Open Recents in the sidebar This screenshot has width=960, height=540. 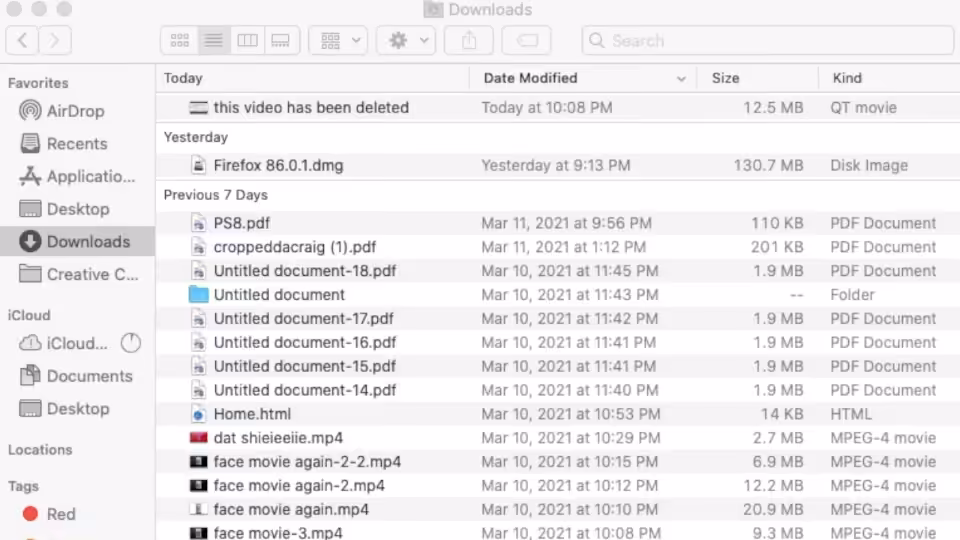pyautogui.click(x=78, y=143)
